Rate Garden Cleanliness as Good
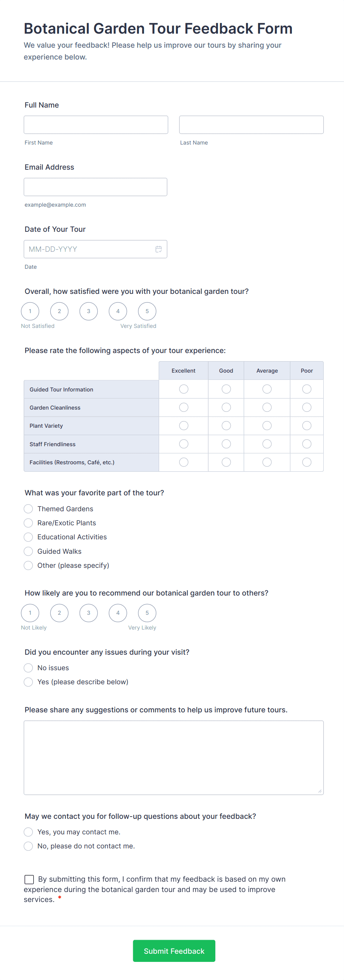The image size is (344, 980). click(x=226, y=407)
